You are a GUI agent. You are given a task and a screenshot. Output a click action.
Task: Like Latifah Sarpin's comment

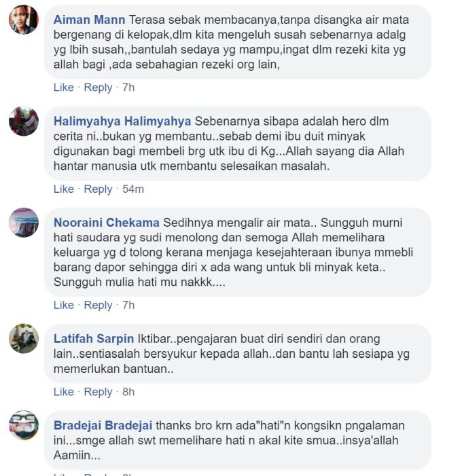point(63,392)
